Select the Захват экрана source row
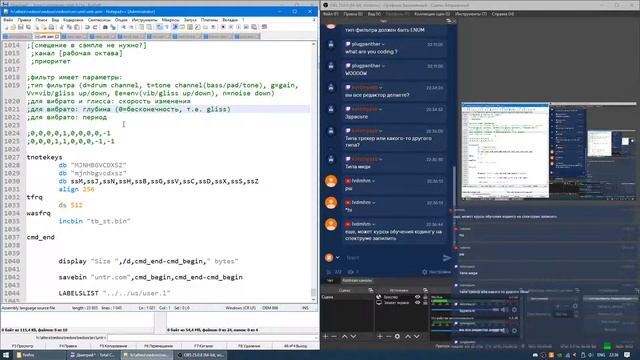The width and height of the screenshot is (640, 360). pos(402,303)
